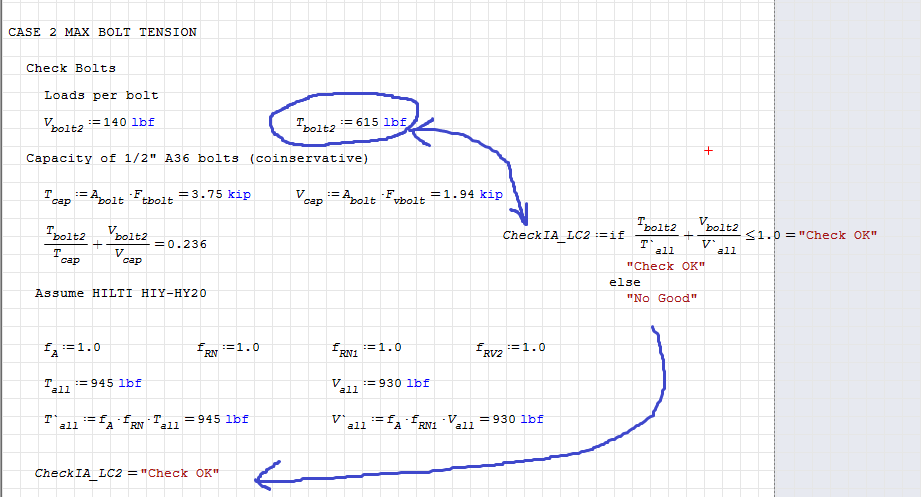Click the f_RV2 := 1.0 factor
Screen dimensions: 921x497
click(x=510, y=348)
